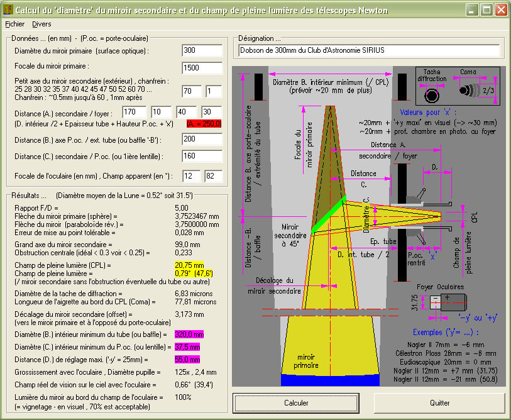Open the Fichier menu
This screenshot has height=420, width=511.
click(x=14, y=24)
